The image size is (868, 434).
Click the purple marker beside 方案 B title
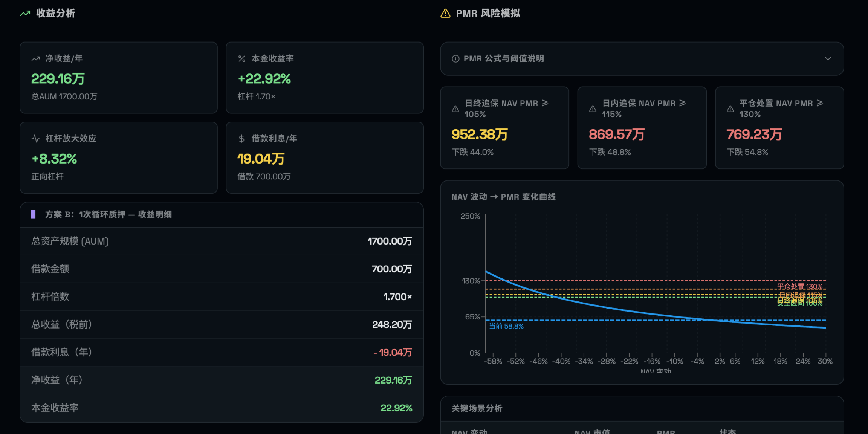click(x=33, y=214)
